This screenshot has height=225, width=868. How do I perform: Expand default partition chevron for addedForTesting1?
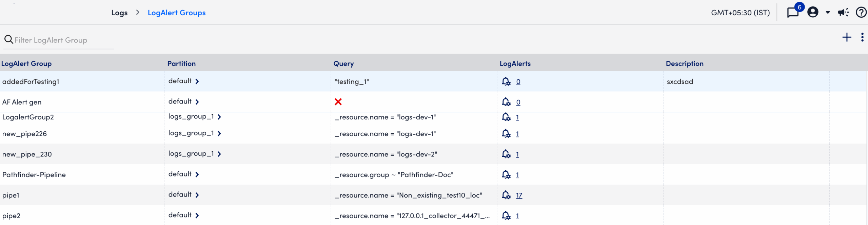coord(197,81)
